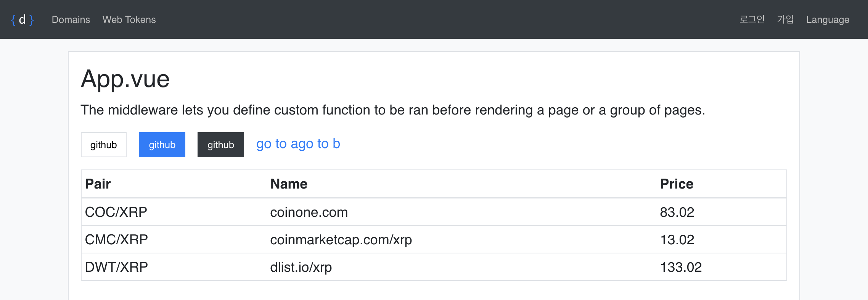The height and width of the screenshot is (300, 868).
Task: Open the 가입 sign-up link
Action: pos(785,19)
